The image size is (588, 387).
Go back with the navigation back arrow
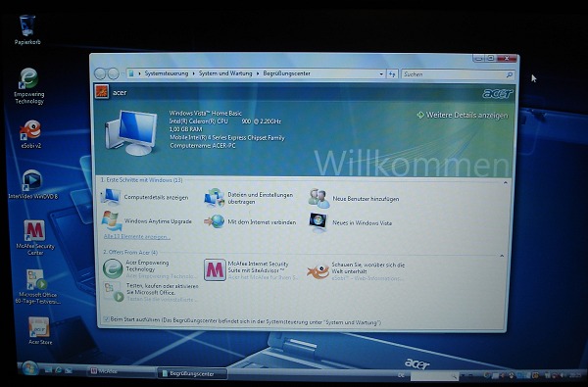pos(100,73)
